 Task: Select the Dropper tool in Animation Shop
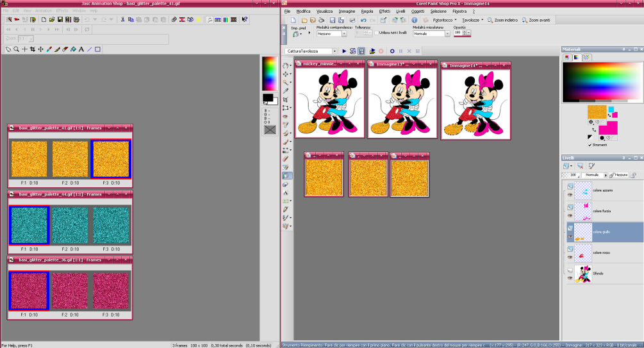tap(49, 49)
